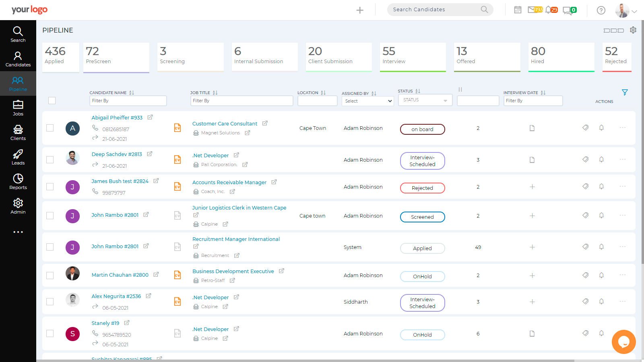
Task: Switch pipeline view layout icon
Action: point(613,31)
